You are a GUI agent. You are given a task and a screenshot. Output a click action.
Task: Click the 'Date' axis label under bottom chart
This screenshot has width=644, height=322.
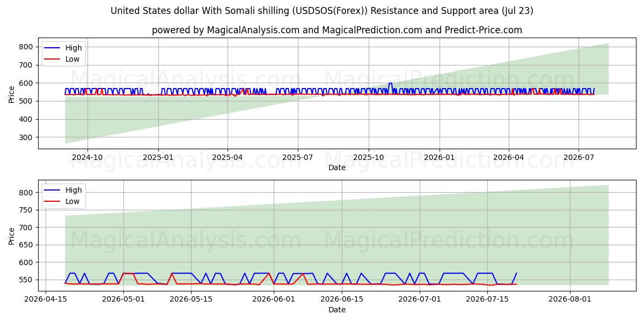pos(337,310)
